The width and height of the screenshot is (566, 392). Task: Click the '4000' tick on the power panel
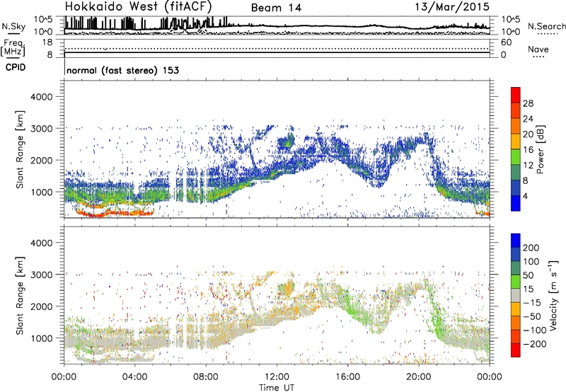[x=42, y=97]
